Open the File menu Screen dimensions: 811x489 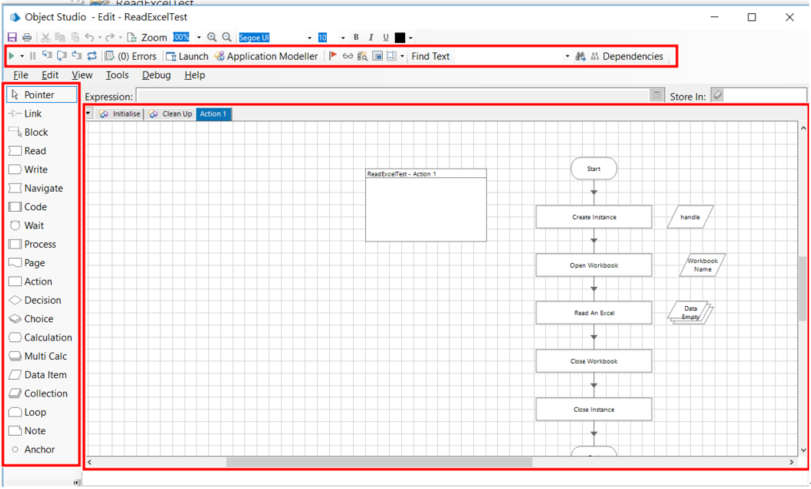pos(21,75)
